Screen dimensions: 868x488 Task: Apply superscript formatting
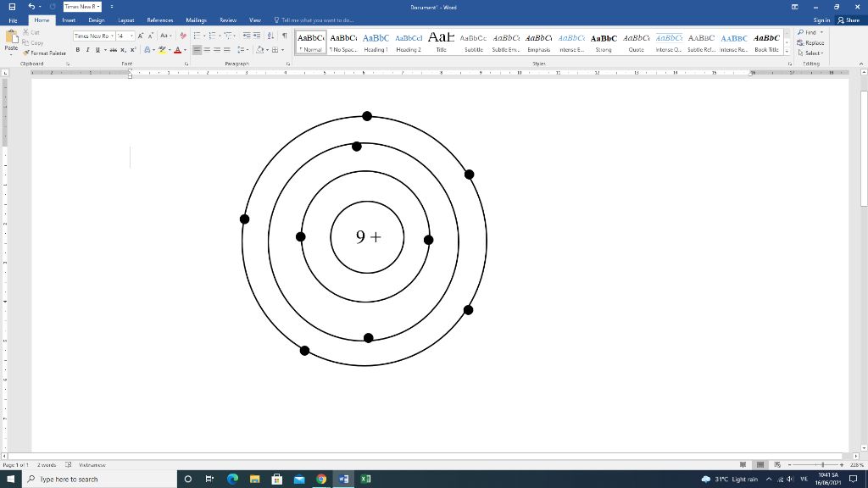click(x=133, y=50)
